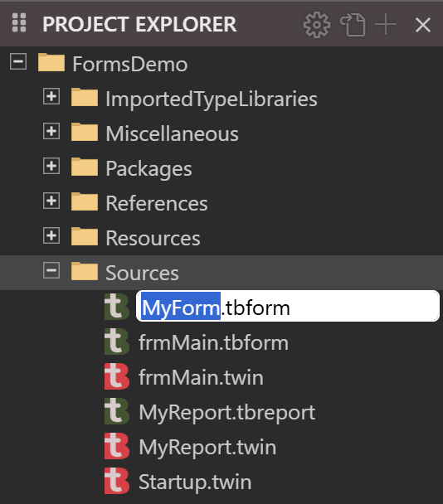Select the ImportedTypeLibraries label
The width and height of the screenshot is (443, 504).
click(x=212, y=99)
